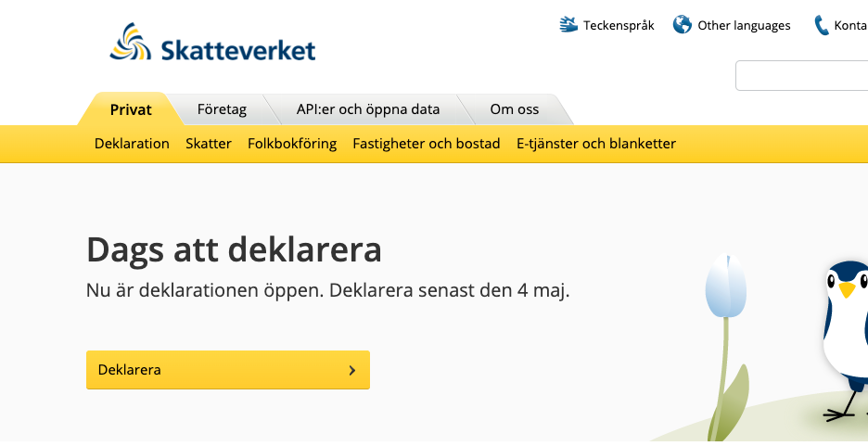Select the Om oss tab
This screenshot has width=868, height=446.
(515, 109)
